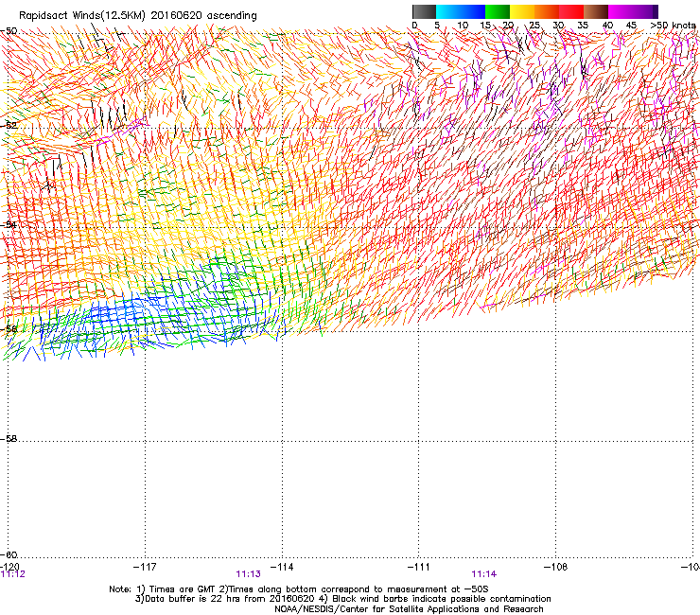This screenshot has height=615, width=700.
Task: Click the red 30-35 knots color swatch
Action: [x=571, y=11]
